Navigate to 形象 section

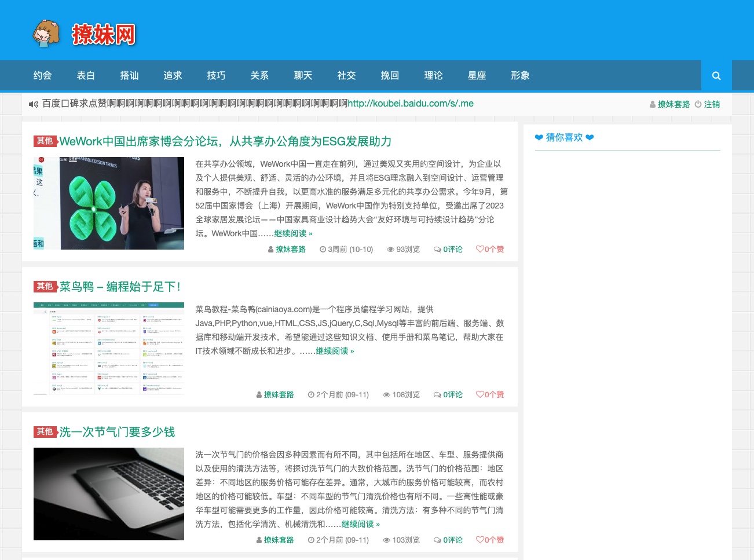click(x=520, y=75)
